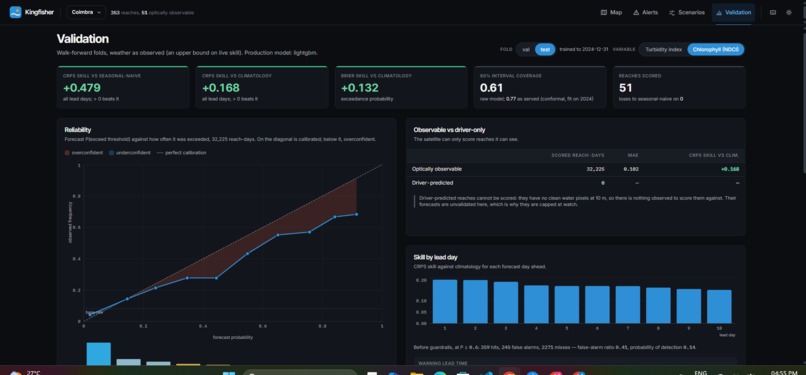Screen dimensions: 806x375
Task: Click the 32,225 scored reach-days cell
Action: (596, 169)
